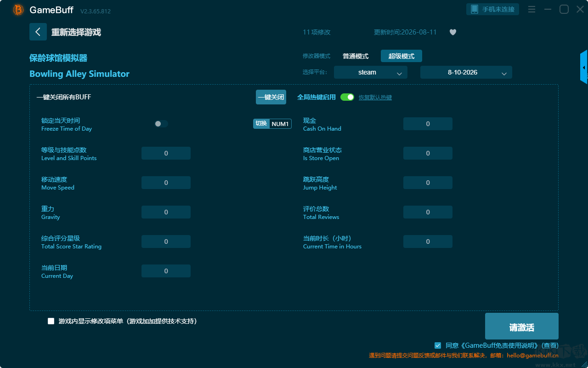Minimize the GameBuff window
Viewport: 588px width, 368px height.
click(x=548, y=9)
